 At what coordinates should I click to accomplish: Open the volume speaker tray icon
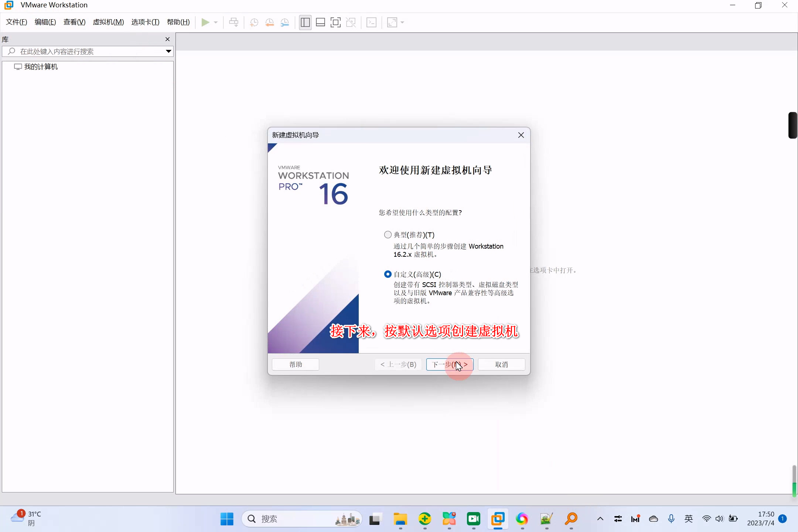click(719, 519)
